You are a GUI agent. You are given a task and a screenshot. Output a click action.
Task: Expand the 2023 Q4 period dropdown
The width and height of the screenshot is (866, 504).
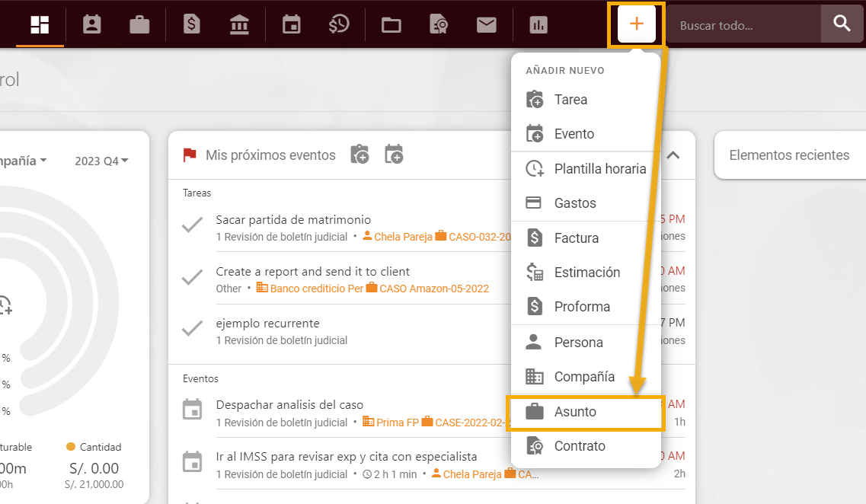coord(101,161)
